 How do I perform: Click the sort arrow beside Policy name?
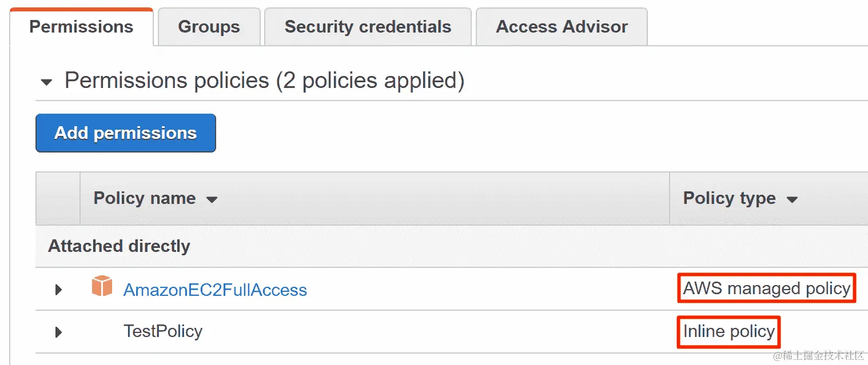(x=212, y=199)
